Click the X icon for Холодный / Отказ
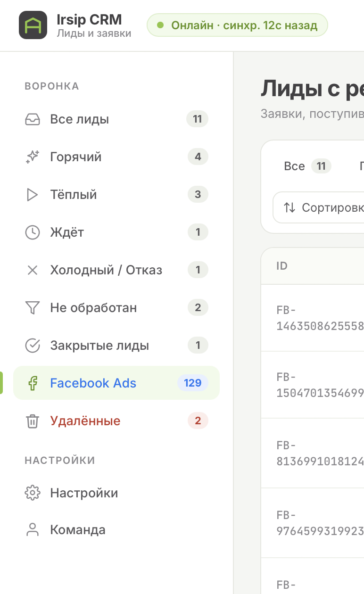Viewport: 364px width, 594px height. click(32, 270)
